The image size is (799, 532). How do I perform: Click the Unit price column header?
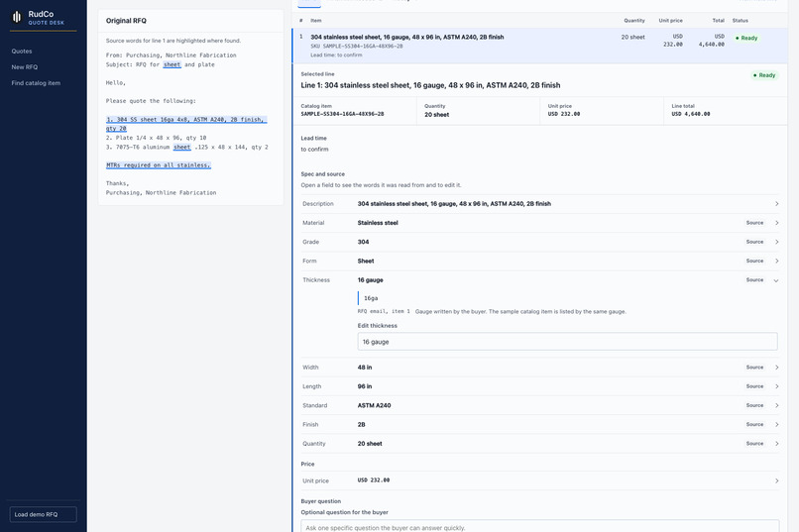[670, 21]
